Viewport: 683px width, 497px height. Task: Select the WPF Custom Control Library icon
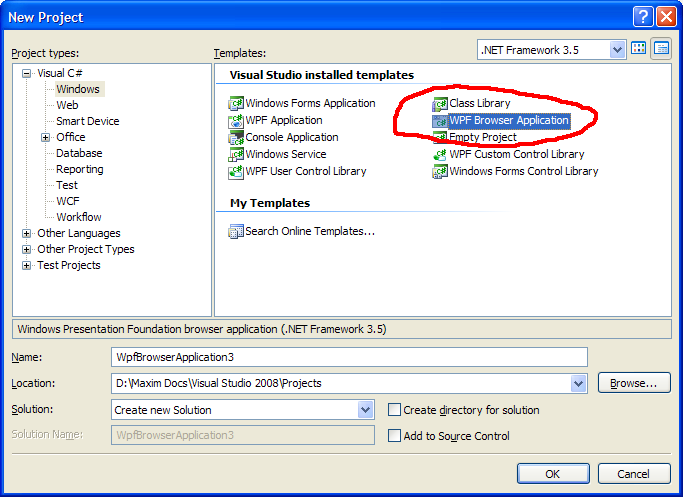[440, 155]
